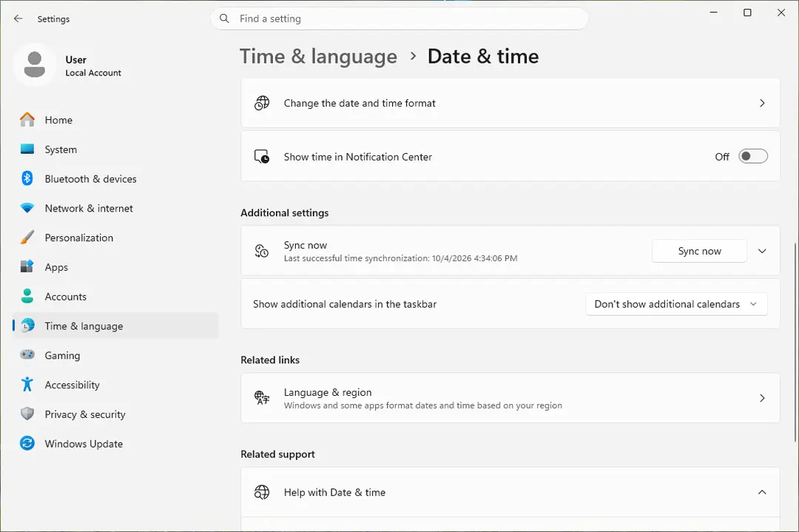Image resolution: width=799 pixels, height=532 pixels.
Task: Minimize the Settings window
Action: pyautogui.click(x=714, y=13)
